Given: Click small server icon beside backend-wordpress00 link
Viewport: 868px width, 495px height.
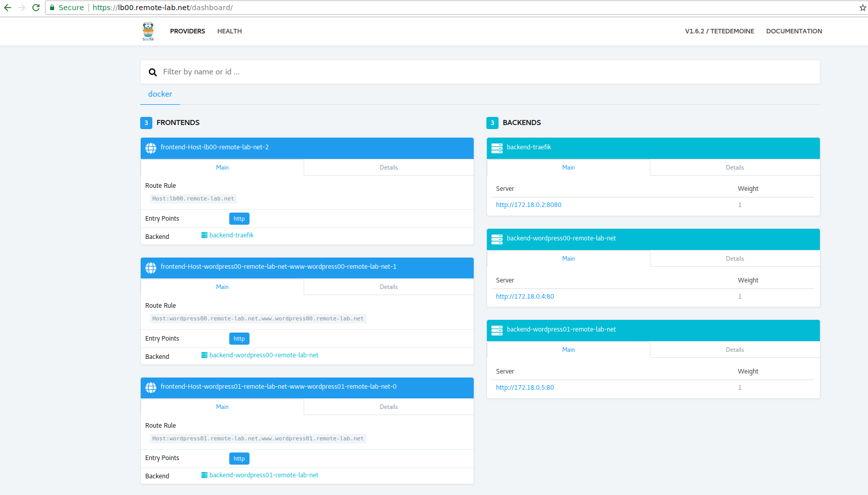Looking at the screenshot, I should tap(204, 355).
